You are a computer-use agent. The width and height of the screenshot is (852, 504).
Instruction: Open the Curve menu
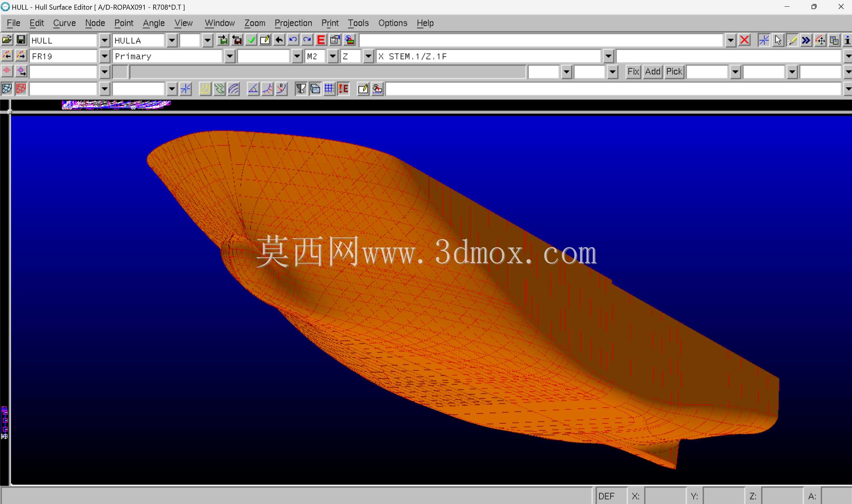(x=64, y=23)
